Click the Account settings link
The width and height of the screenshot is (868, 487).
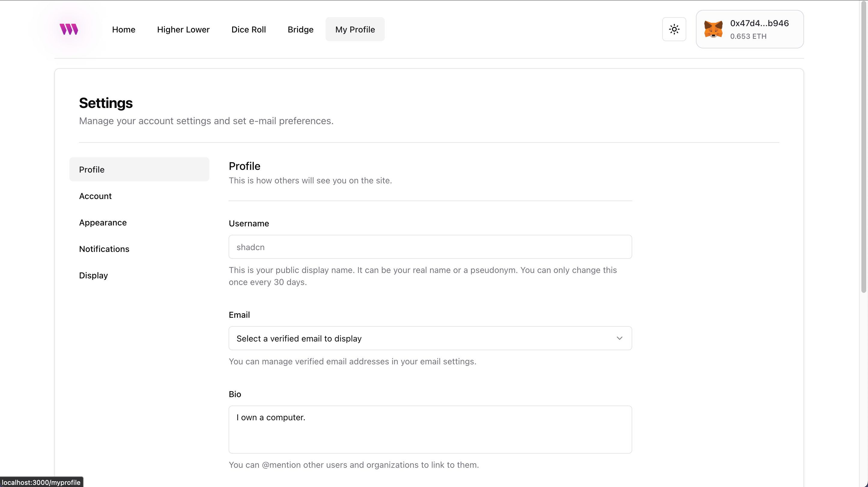(95, 196)
